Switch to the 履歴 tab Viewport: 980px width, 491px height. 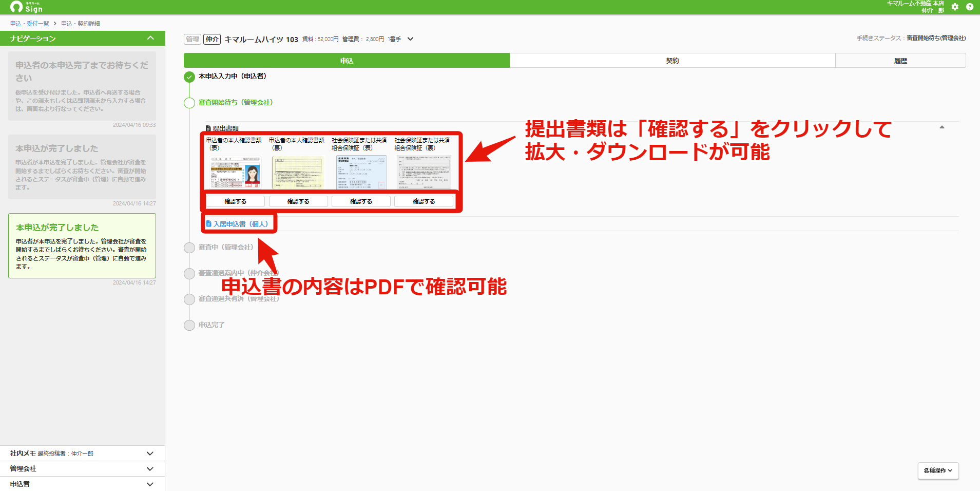pos(900,61)
